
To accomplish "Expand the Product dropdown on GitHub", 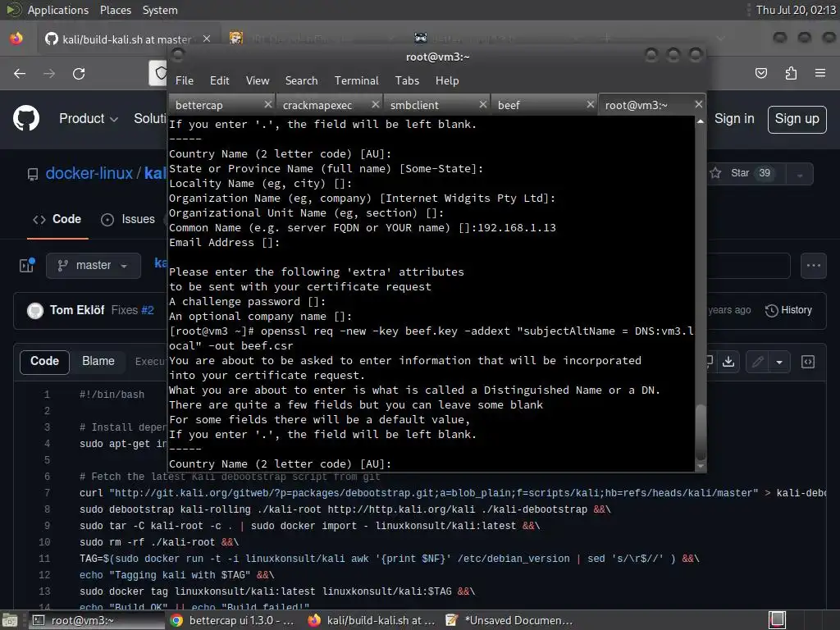I will 89,118.
